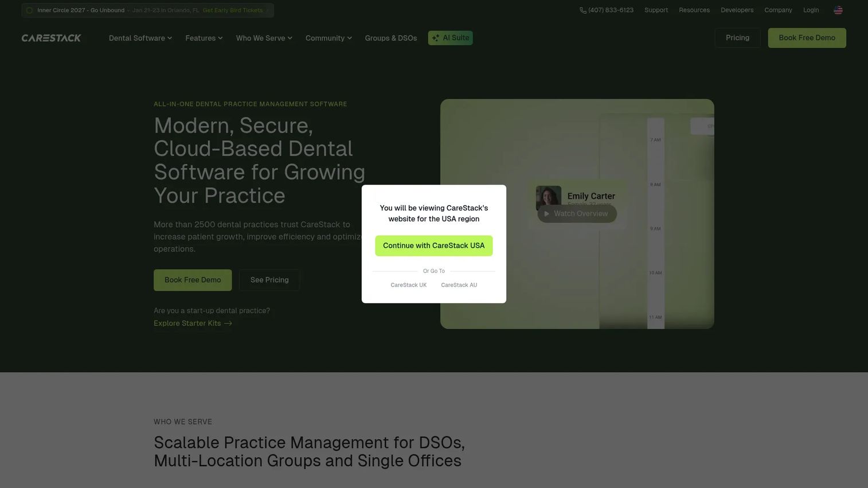Open the Who We Serve dropdown
The height and width of the screenshot is (488, 868).
(x=264, y=38)
